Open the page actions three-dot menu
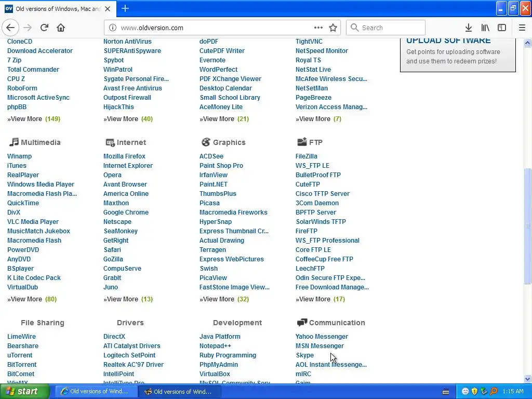The height and width of the screenshot is (399, 532). [x=318, y=28]
